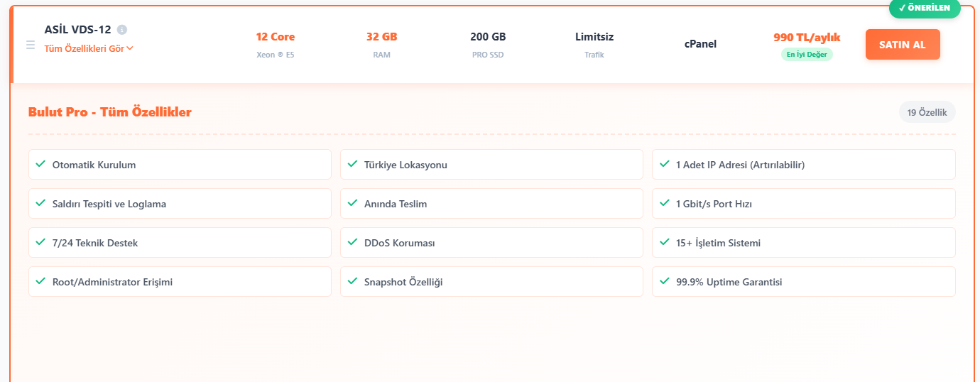Click the three-line handle icon left of ASİL VDS-12
This screenshot has height=382, width=980.
(31, 45)
